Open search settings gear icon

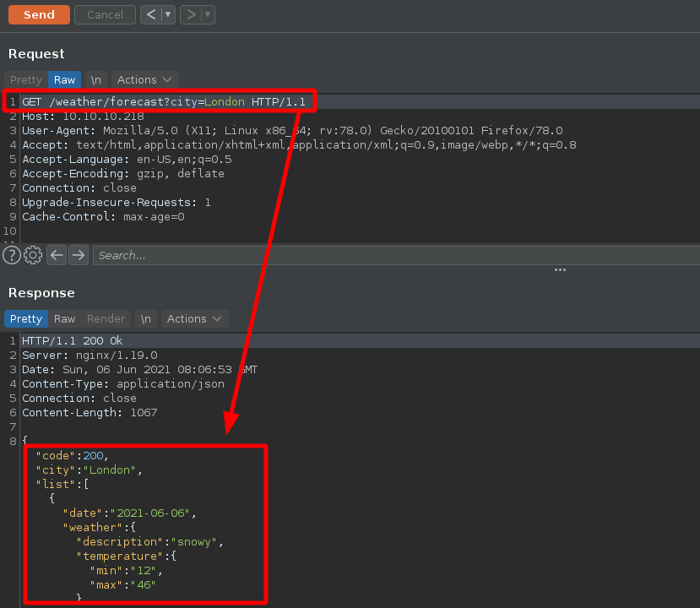[x=33, y=255]
